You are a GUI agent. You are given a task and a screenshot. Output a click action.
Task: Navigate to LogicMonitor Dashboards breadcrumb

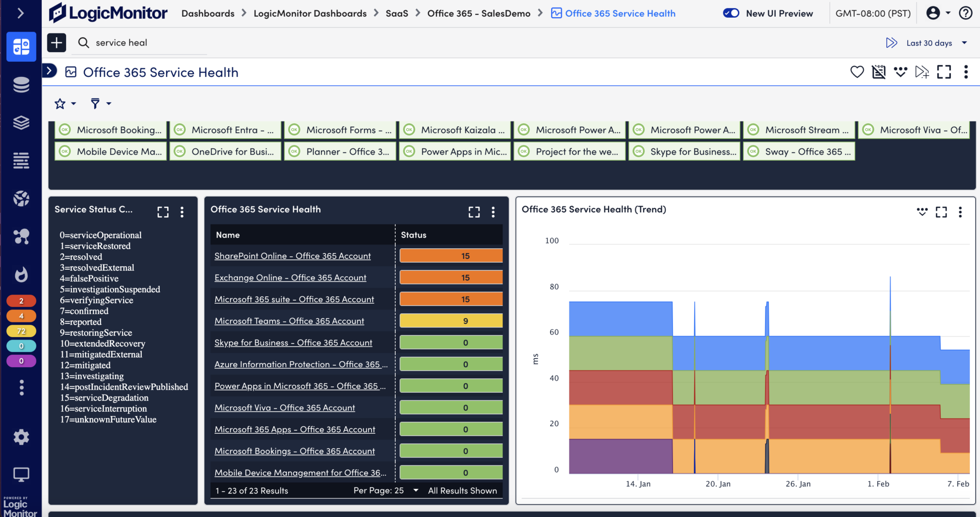[x=310, y=13]
